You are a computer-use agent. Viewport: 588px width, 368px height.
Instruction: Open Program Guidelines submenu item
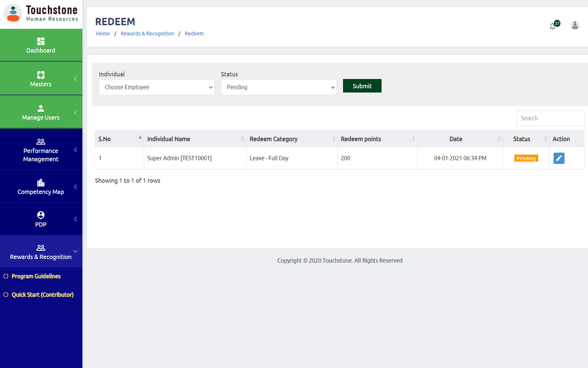(36, 276)
